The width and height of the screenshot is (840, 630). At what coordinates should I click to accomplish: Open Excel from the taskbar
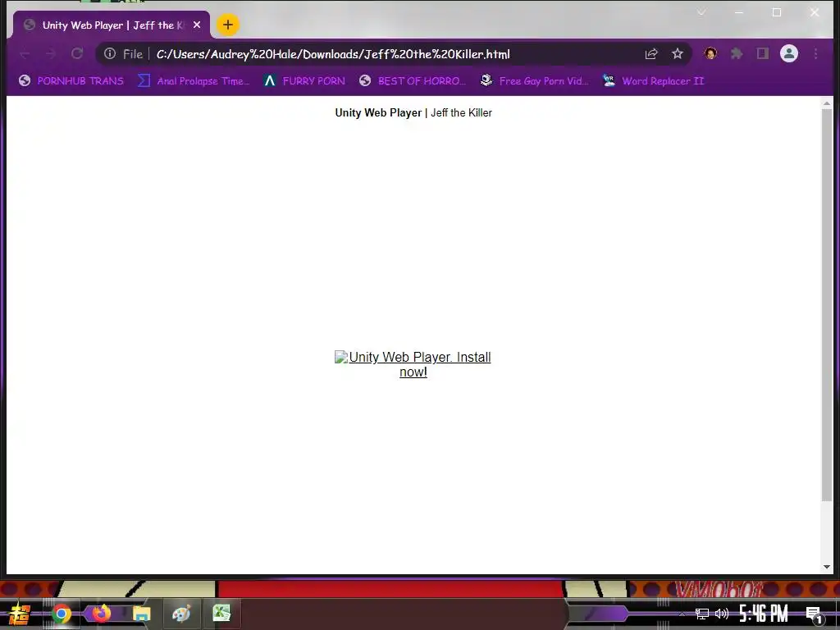point(221,614)
